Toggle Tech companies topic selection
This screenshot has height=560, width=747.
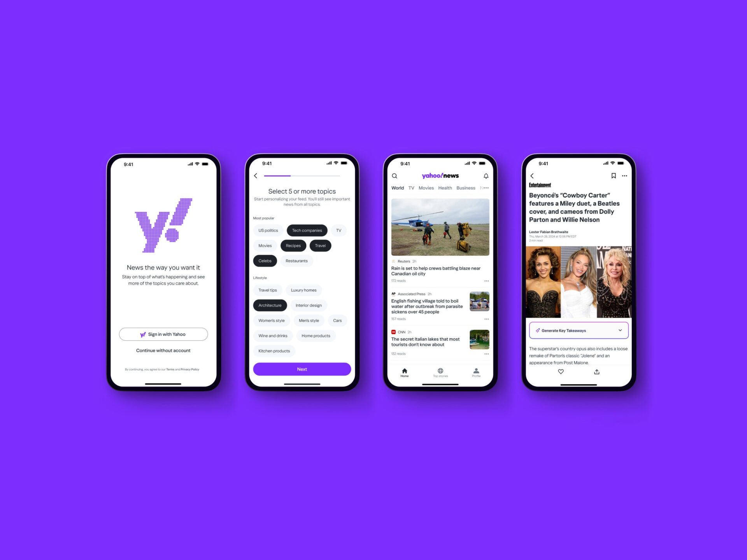307,230
